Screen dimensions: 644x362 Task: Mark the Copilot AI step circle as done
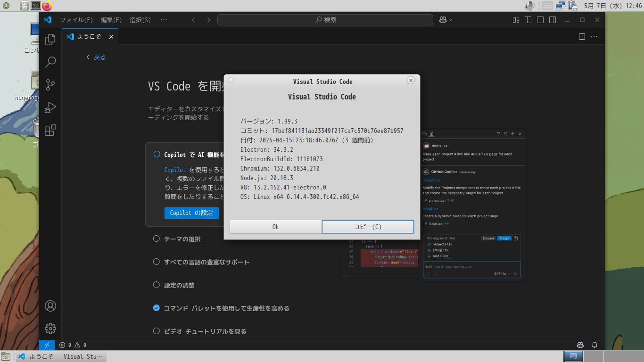(x=157, y=154)
